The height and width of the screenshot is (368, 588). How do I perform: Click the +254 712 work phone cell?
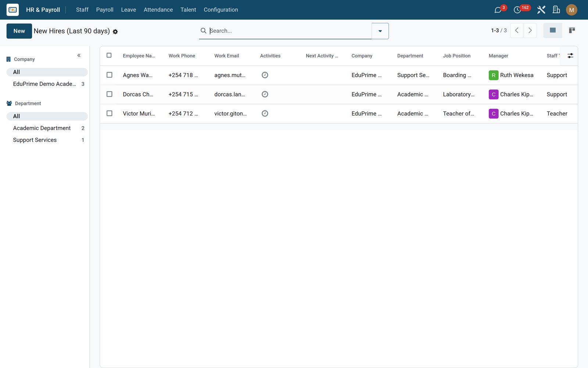click(183, 113)
